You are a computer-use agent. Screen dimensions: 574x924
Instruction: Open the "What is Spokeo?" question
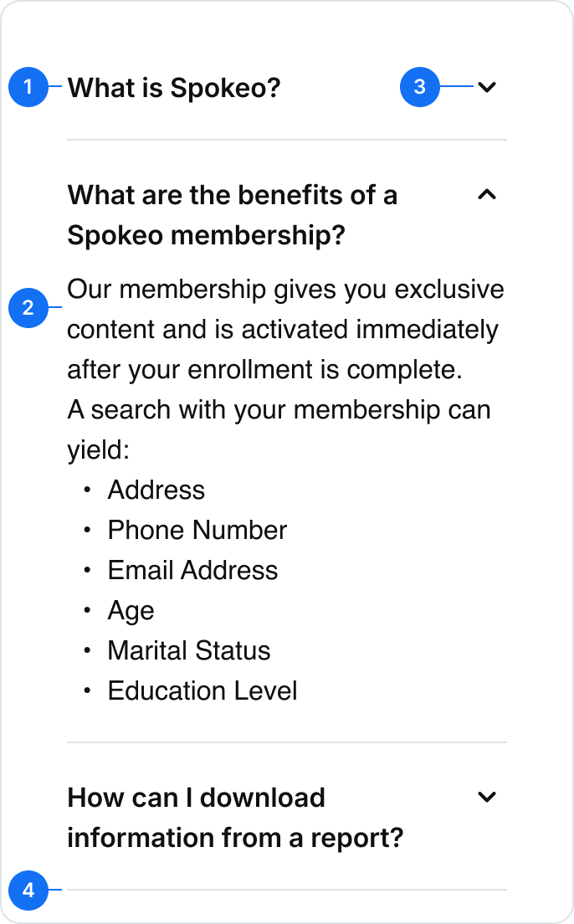pyautogui.click(x=174, y=87)
